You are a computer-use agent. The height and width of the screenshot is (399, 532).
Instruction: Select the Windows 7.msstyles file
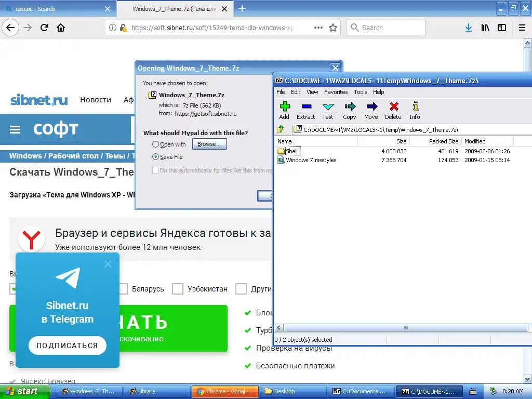307,160
